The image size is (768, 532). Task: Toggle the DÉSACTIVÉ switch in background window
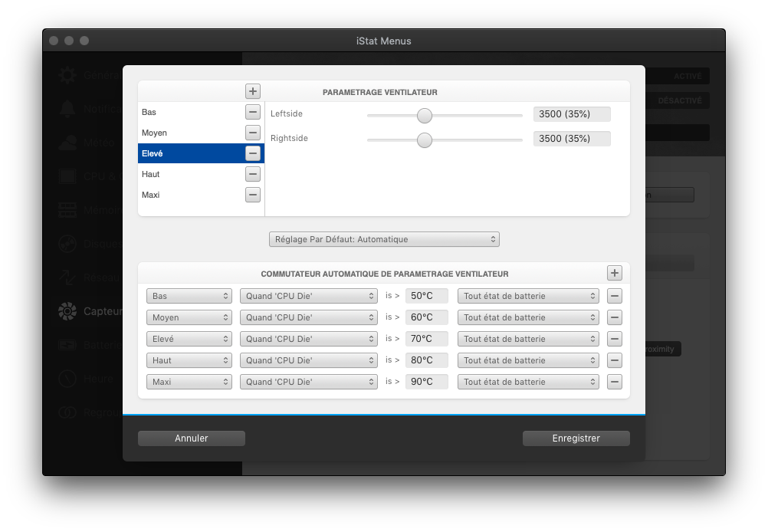pos(678,100)
